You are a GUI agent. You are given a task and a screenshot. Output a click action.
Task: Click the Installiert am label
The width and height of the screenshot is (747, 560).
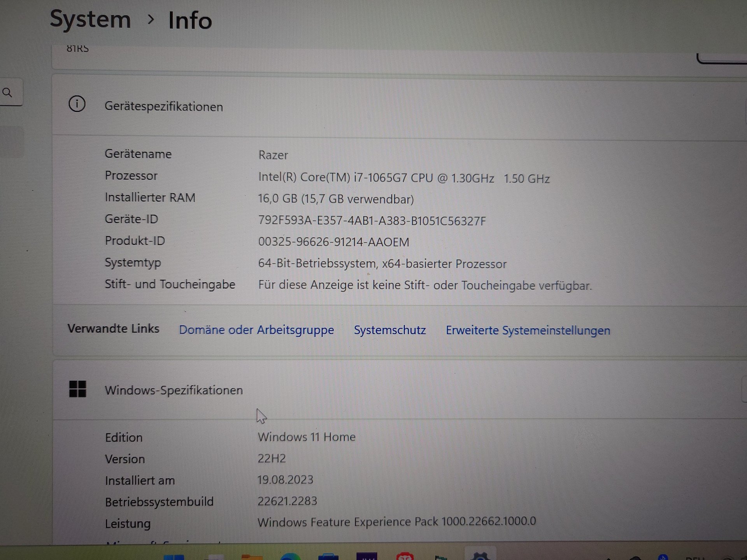tap(140, 481)
